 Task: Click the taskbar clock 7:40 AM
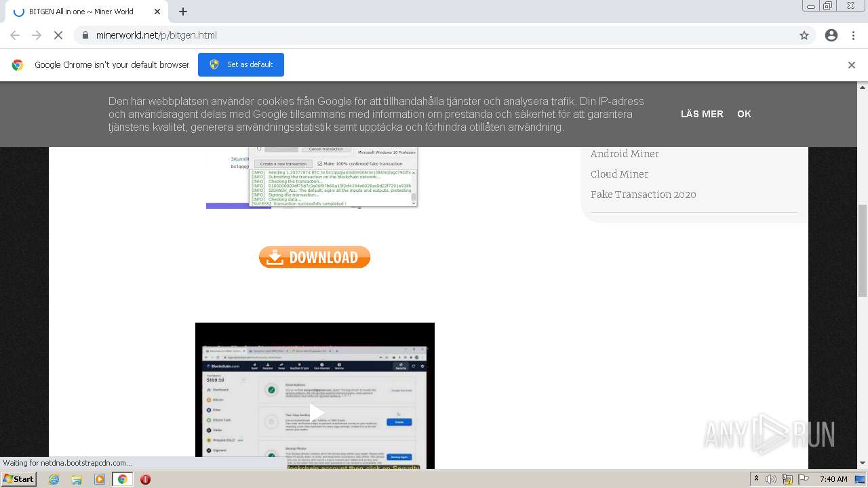pos(833,479)
